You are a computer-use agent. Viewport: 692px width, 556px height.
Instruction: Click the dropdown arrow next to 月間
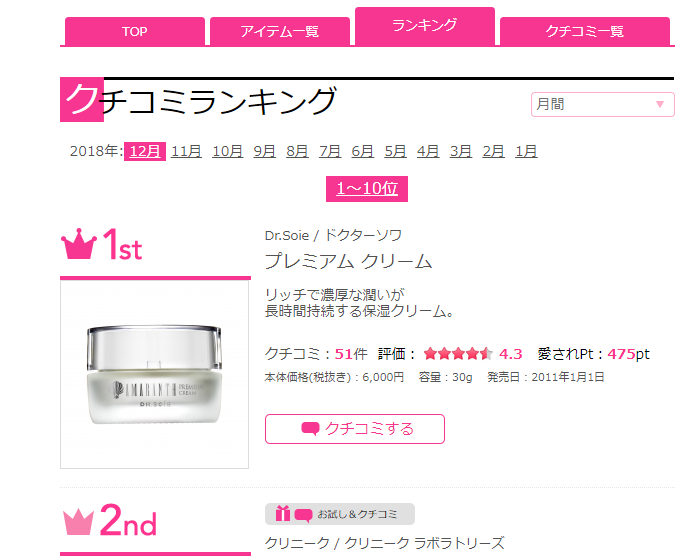point(660,105)
